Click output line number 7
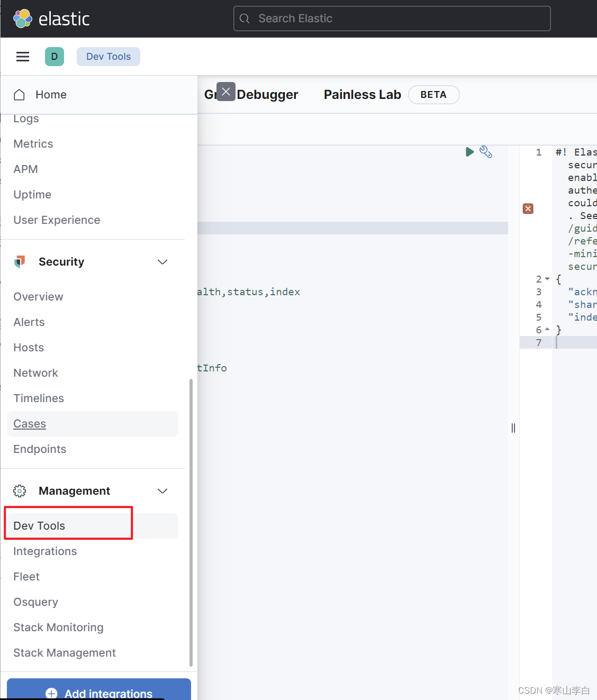Image resolution: width=597 pixels, height=700 pixels. [539, 342]
